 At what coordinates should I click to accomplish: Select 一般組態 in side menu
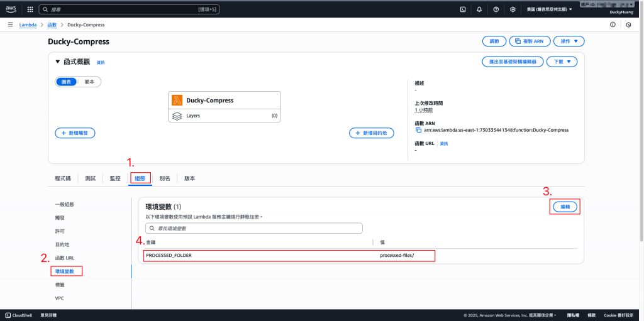tap(65, 204)
